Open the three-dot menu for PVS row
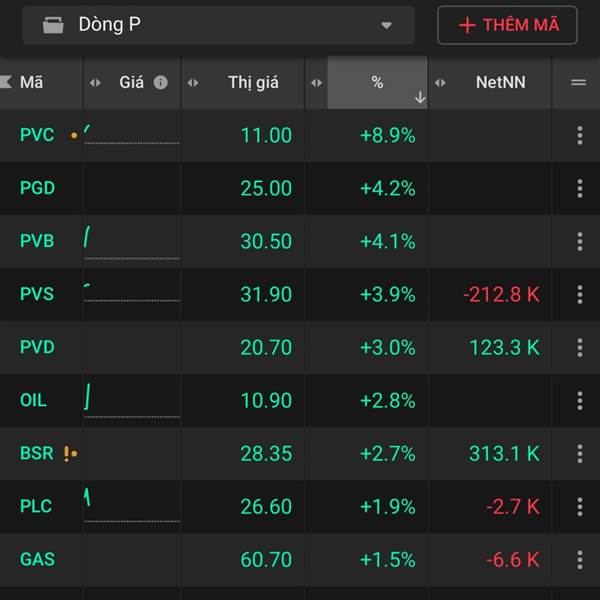 579,294
